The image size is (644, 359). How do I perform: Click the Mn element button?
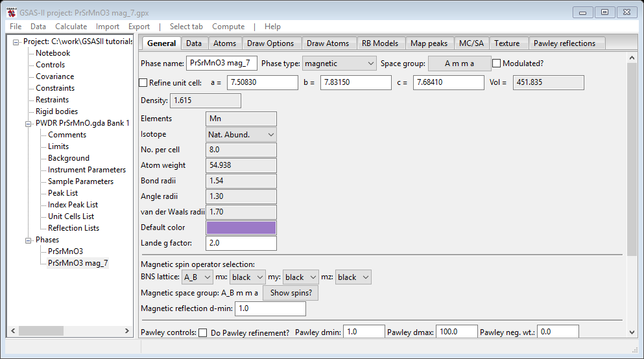click(x=241, y=119)
